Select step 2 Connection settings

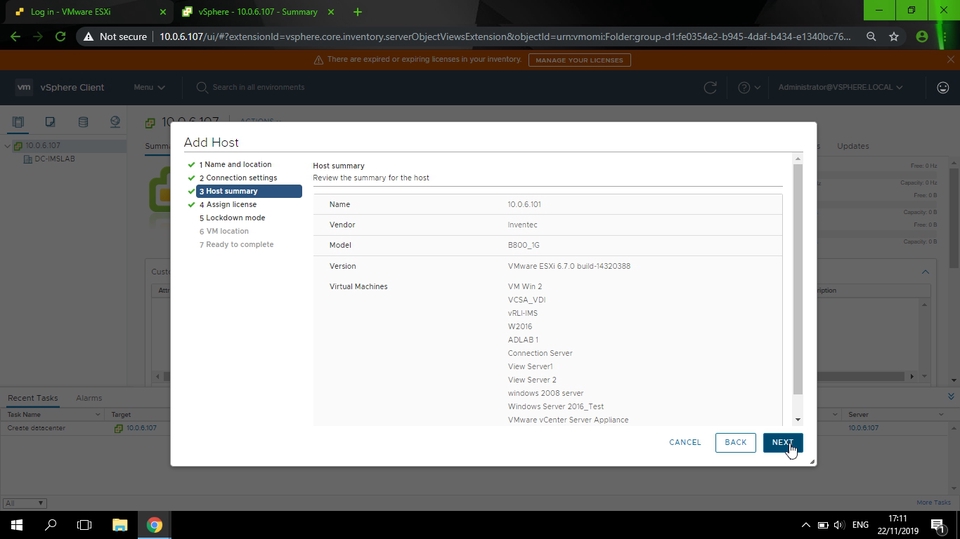[238, 178]
